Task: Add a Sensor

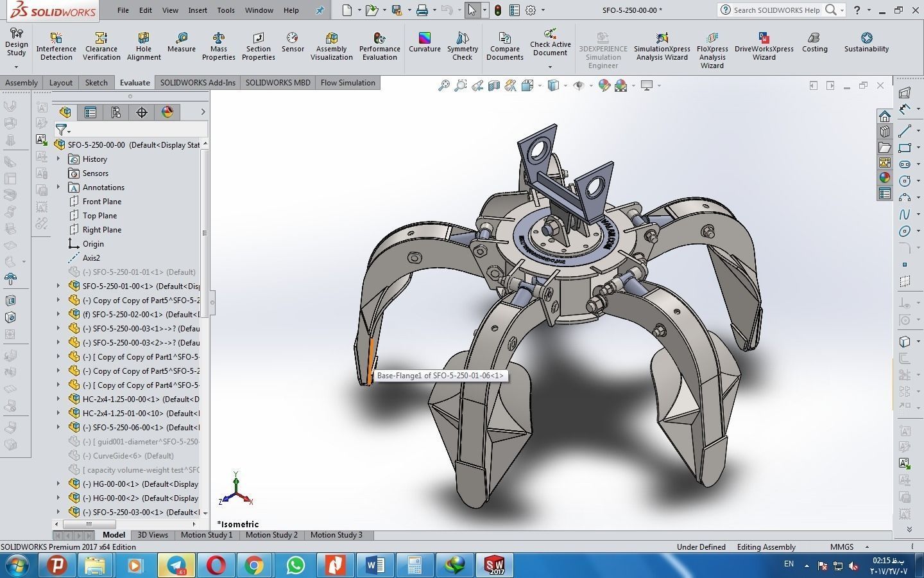Action: coord(293,42)
